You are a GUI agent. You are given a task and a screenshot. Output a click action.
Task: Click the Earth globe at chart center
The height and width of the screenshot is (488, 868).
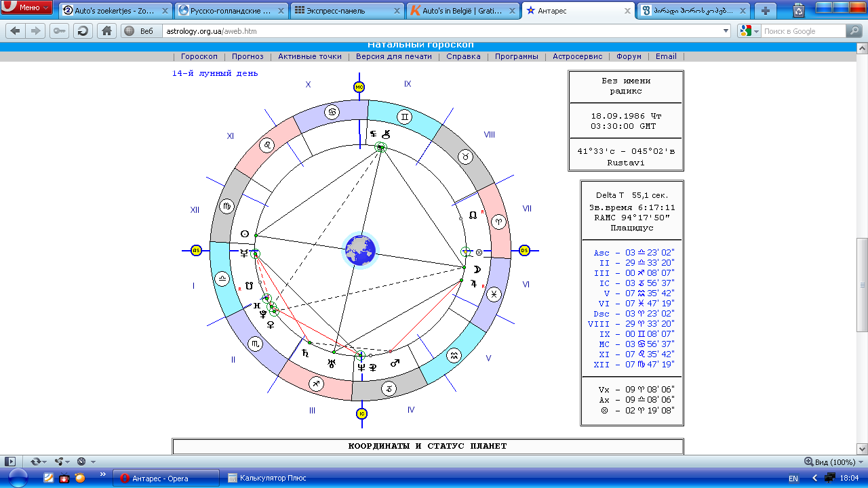[359, 249]
